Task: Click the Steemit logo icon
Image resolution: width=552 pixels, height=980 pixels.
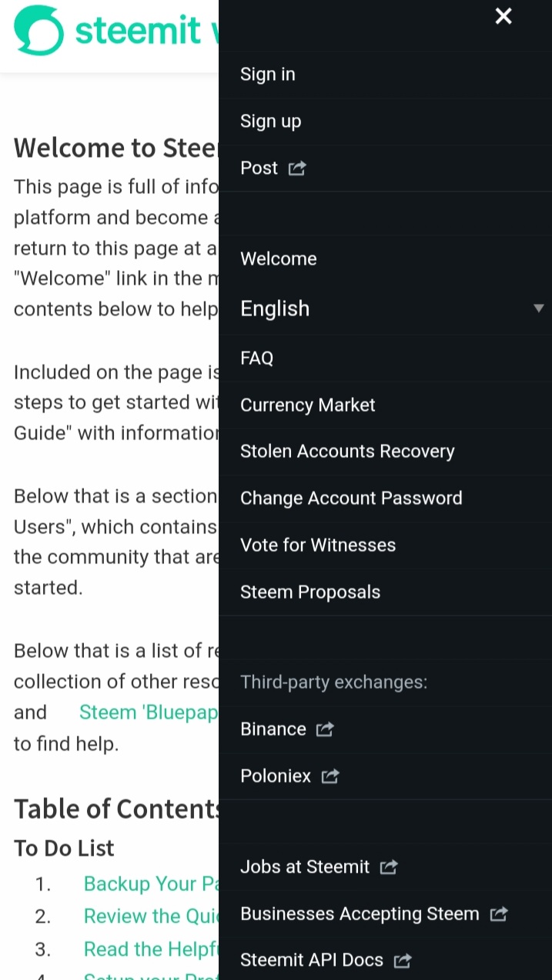Action: pos(38,29)
